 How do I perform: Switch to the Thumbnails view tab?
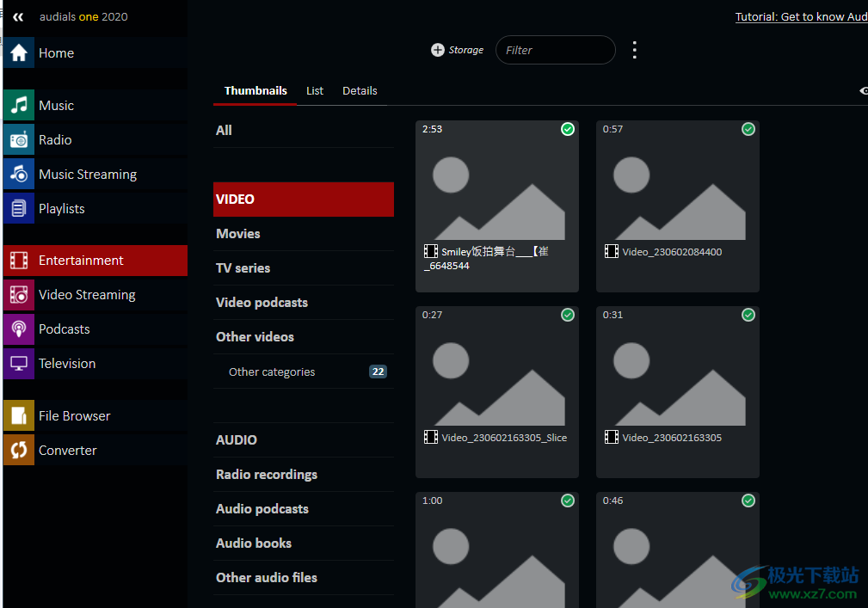click(255, 91)
